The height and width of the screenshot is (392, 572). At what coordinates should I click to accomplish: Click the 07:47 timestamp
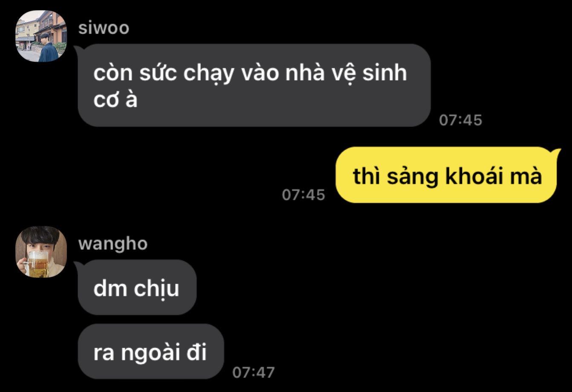coord(254,372)
